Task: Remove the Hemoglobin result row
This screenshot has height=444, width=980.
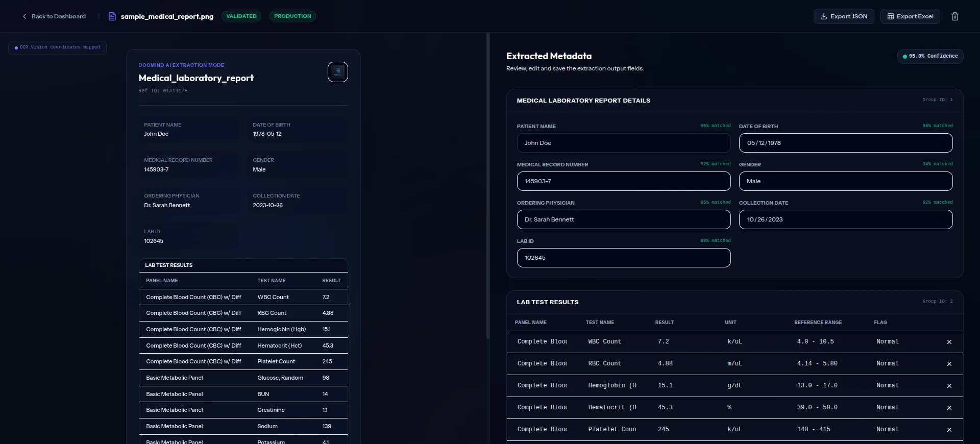Action: point(949,386)
